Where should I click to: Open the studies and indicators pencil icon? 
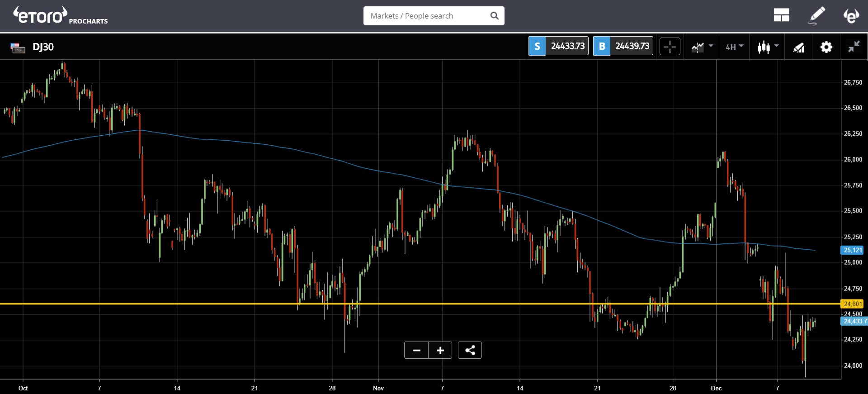pyautogui.click(x=799, y=47)
